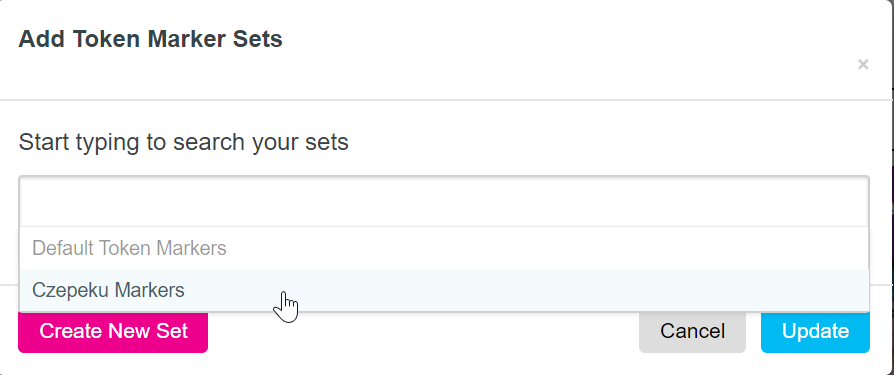Add the Czepeku Markers set
This screenshot has height=375, width=894.
point(444,290)
